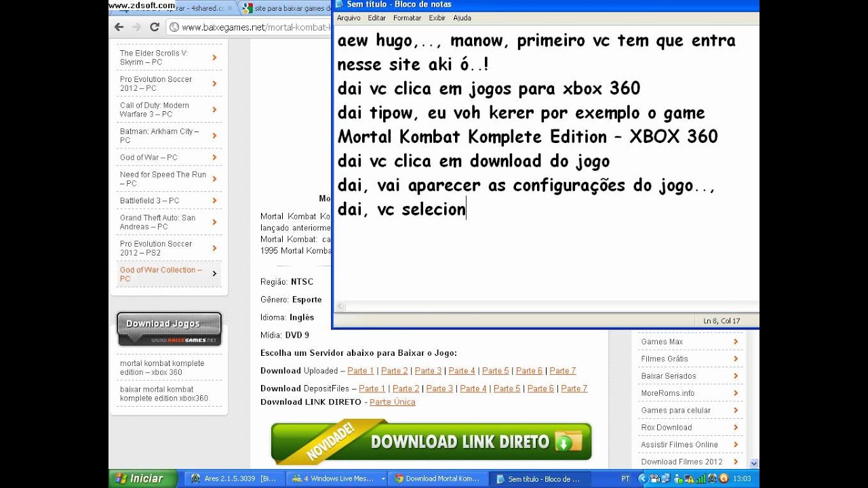Click the left arrow of Notepad's horizontal scrollbar
The height and width of the screenshot is (488, 868).
[x=340, y=306]
